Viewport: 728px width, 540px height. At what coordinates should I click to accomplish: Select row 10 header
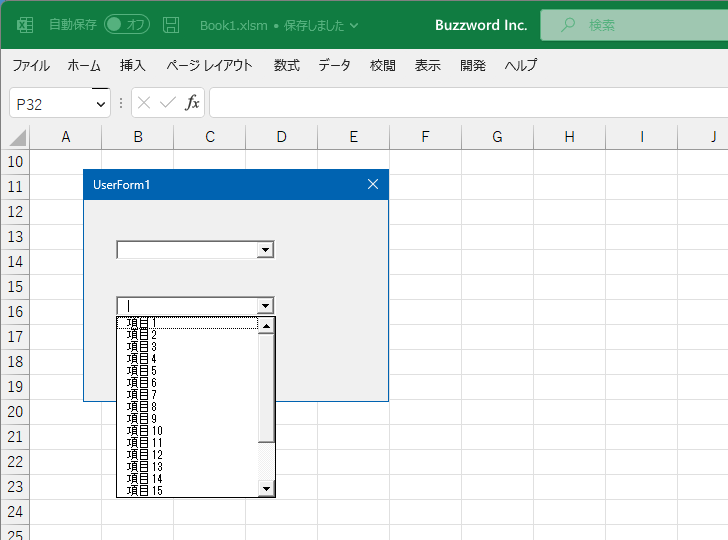click(15, 162)
